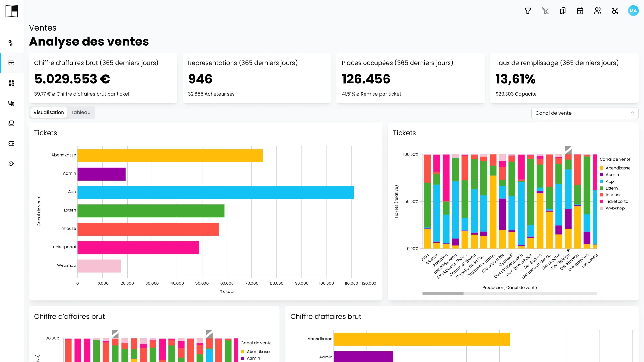
Task: Toggle App legend swatch in Tickets chart
Action: click(601, 181)
